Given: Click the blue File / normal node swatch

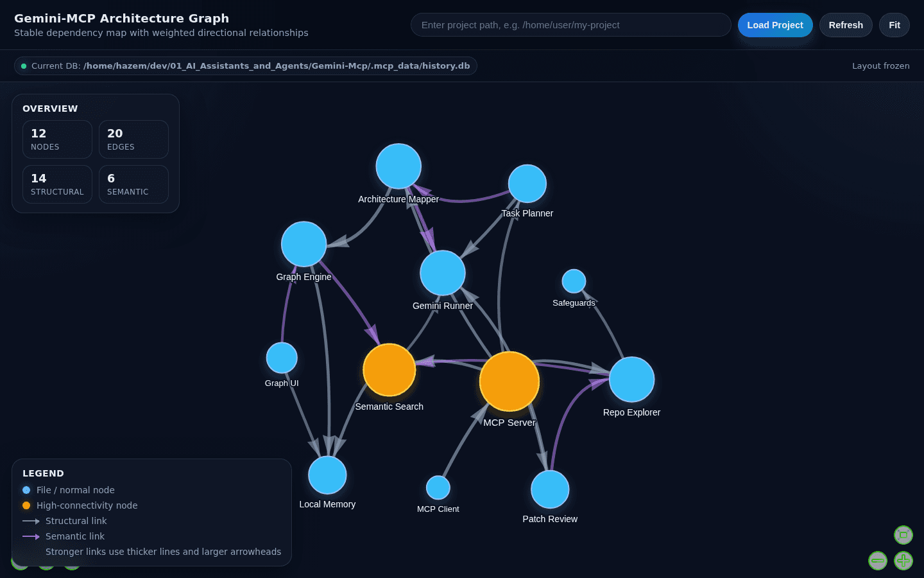Looking at the screenshot, I should coord(26,490).
